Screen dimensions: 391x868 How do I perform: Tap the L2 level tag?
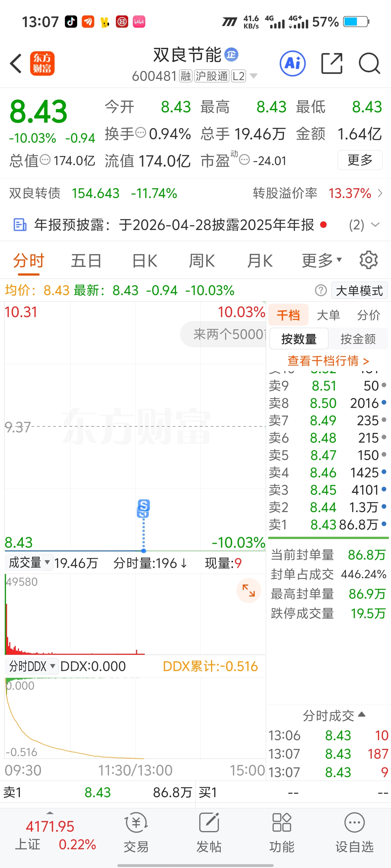coord(238,76)
